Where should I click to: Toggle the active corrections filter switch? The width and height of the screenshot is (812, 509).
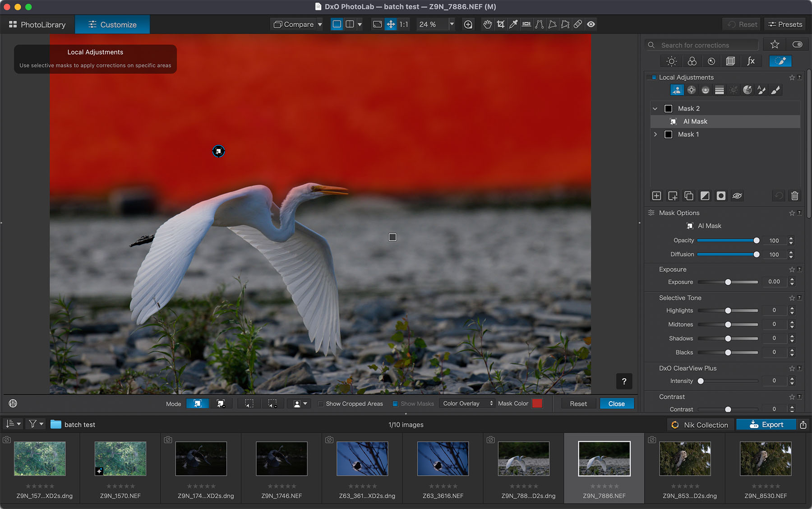[797, 45]
